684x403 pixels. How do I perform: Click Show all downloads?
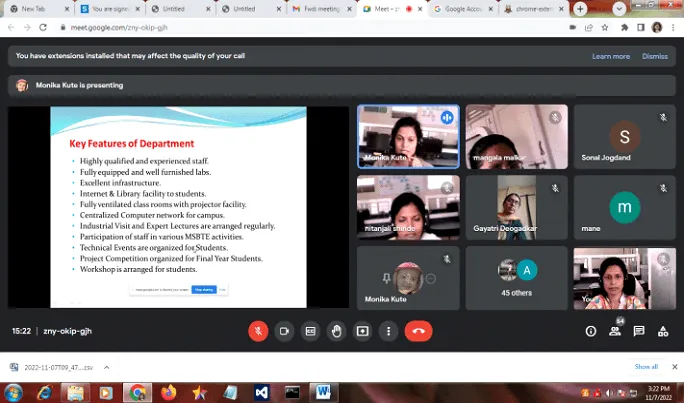point(646,367)
